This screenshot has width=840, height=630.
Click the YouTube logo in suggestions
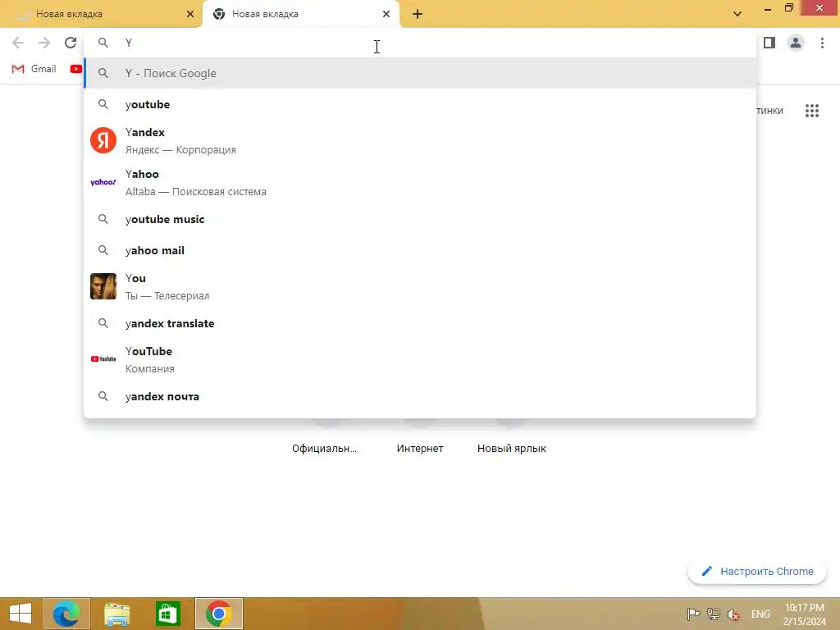click(103, 359)
